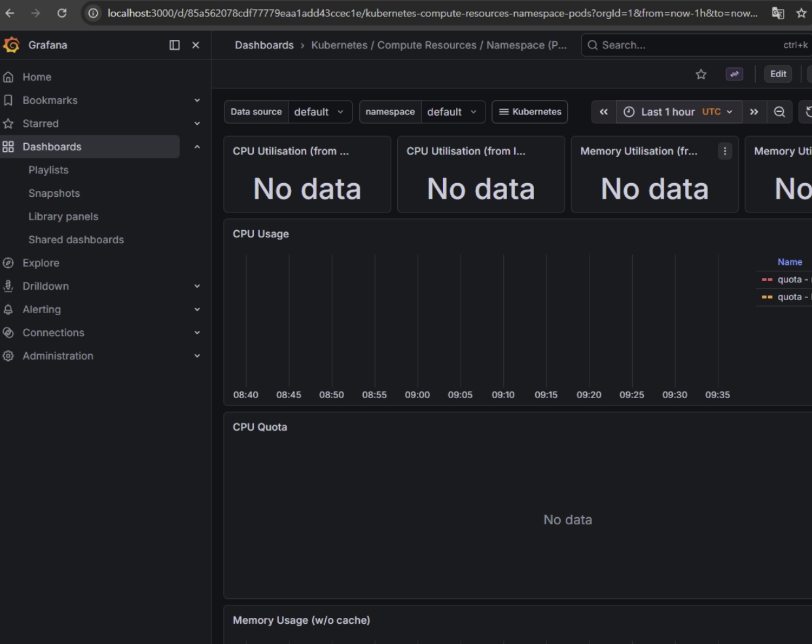Open Explore from the sidebar
812x644 pixels.
click(41, 263)
